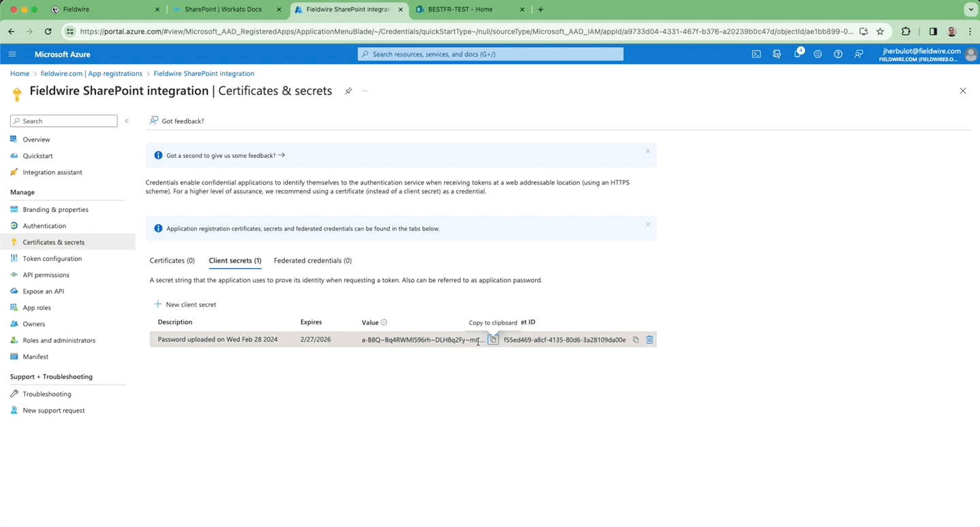Click the feedback person icon in the top bar

(858, 54)
